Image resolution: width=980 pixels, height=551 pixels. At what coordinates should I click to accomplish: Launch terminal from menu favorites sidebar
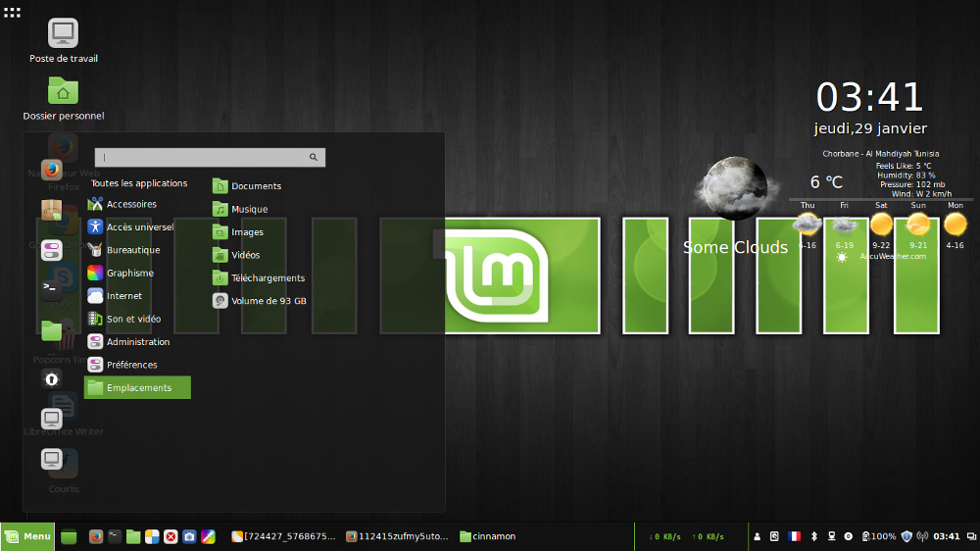pos(52,289)
